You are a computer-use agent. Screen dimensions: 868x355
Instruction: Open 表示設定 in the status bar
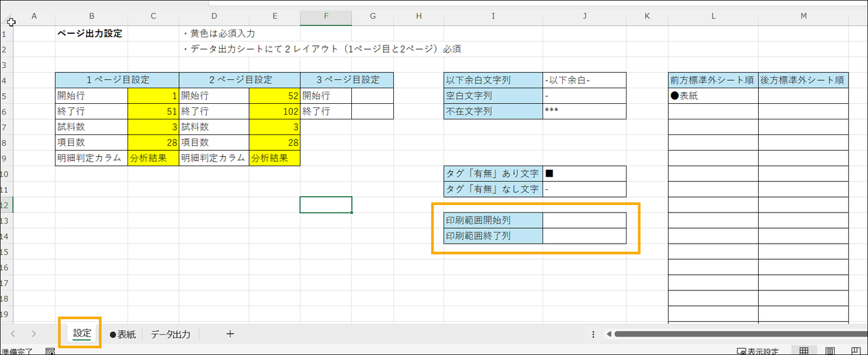(x=757, y=352)
